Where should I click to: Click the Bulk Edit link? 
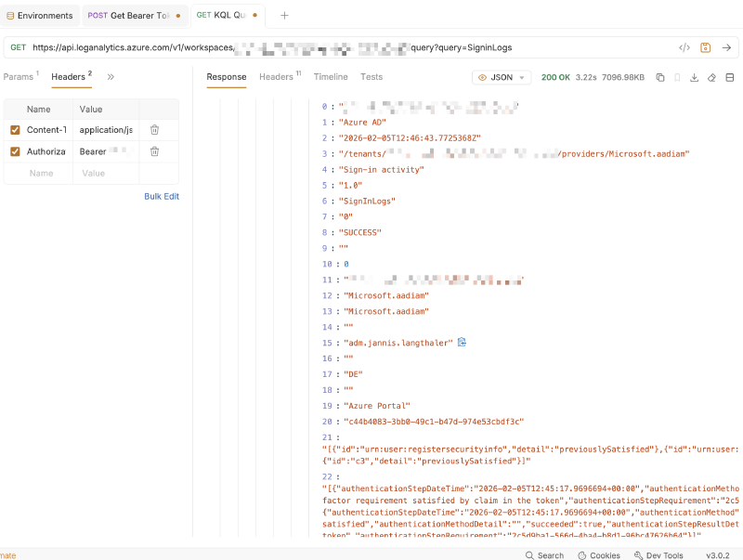coord(161,196)
